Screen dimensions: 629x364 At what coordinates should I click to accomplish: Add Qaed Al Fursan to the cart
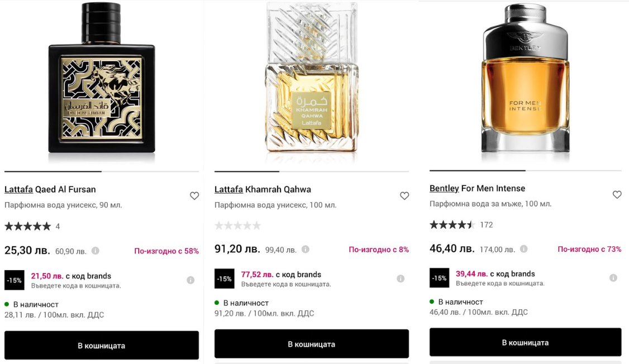[102, 346]
